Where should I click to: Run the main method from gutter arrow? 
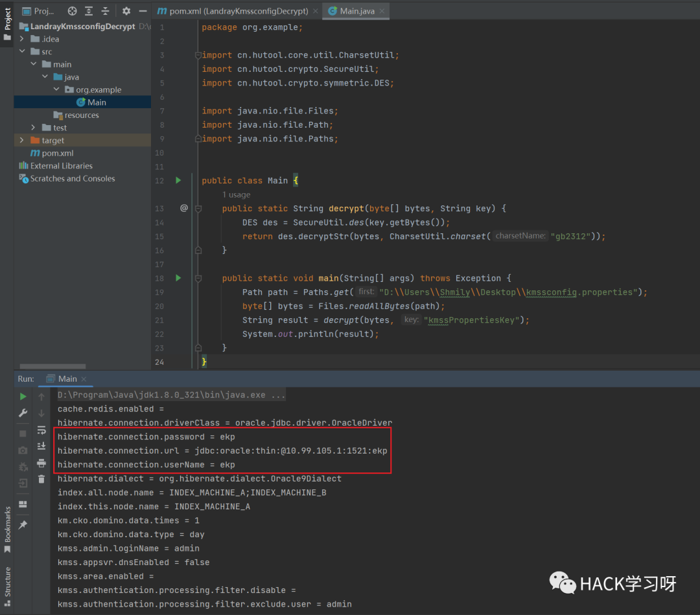tap(179, 278)
